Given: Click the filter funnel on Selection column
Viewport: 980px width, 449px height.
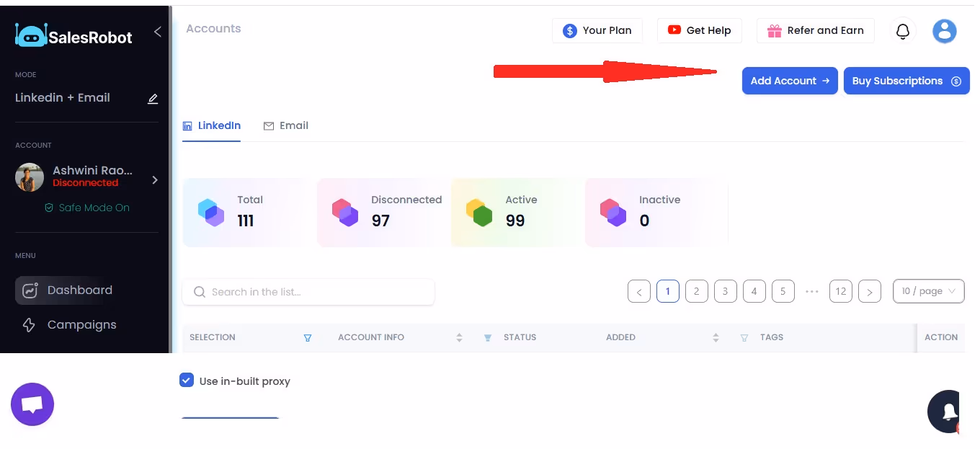Looking at the screenshot, I should tap(308, 337).
